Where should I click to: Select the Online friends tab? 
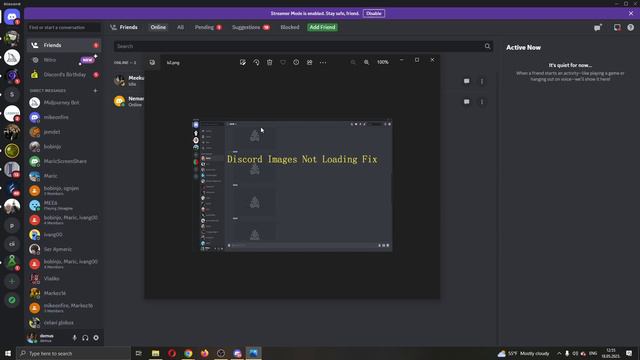click(x=158, y=27)
